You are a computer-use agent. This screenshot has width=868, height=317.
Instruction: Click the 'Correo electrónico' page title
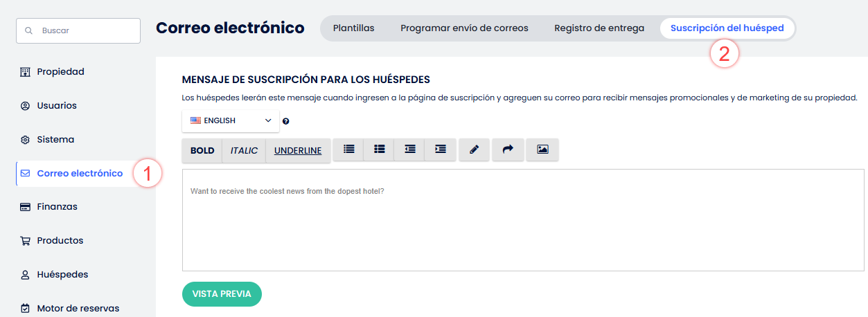(230, 28)
